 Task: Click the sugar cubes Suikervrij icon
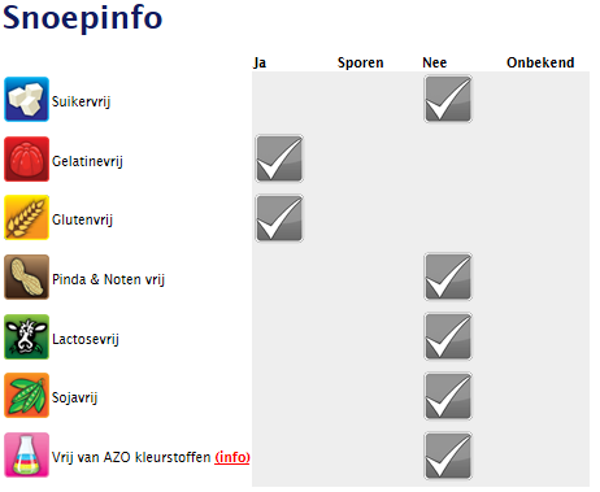coord(27,99)
